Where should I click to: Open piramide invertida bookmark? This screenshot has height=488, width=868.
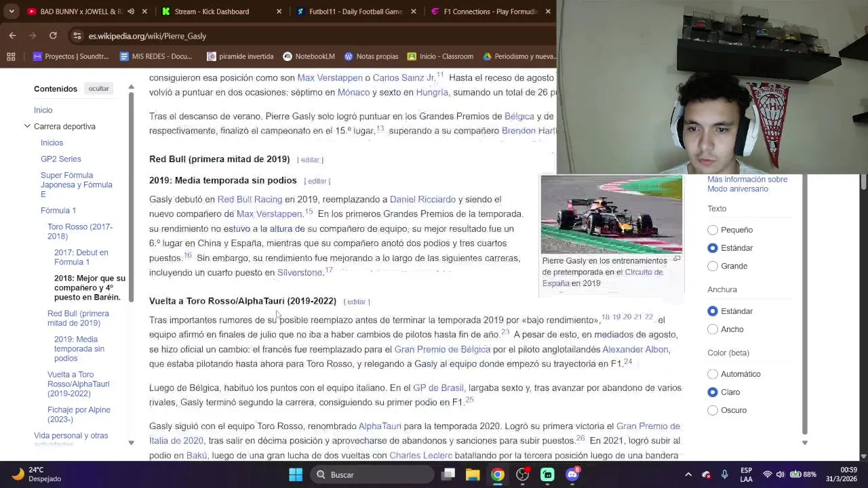point(240,56)
